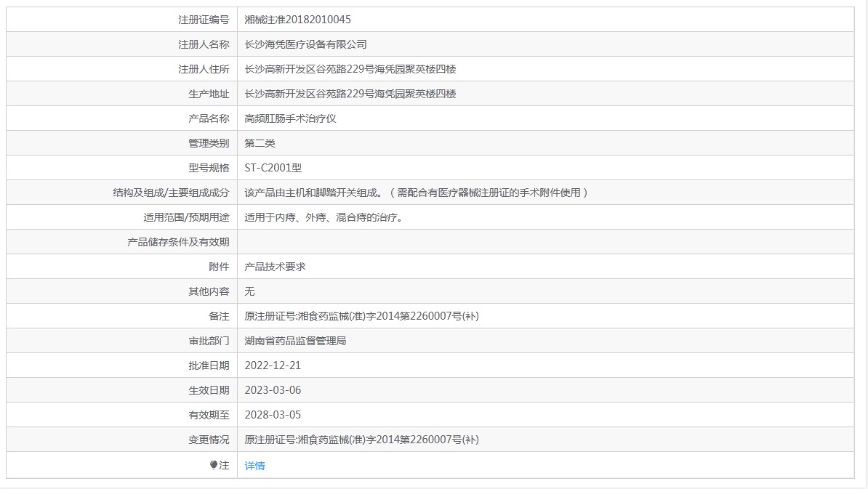Click the 注册人住所 label

click(x=204, y=69)
